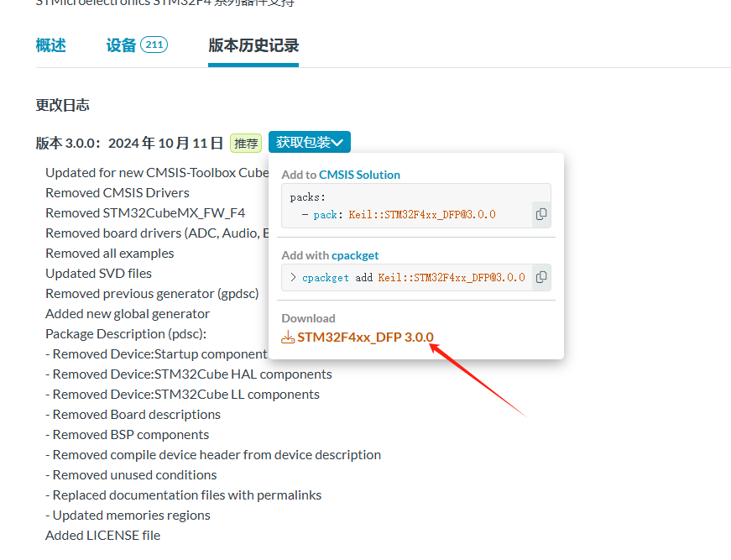
Task: Switch to the 概述 tab
Action: tap(51, 45)
